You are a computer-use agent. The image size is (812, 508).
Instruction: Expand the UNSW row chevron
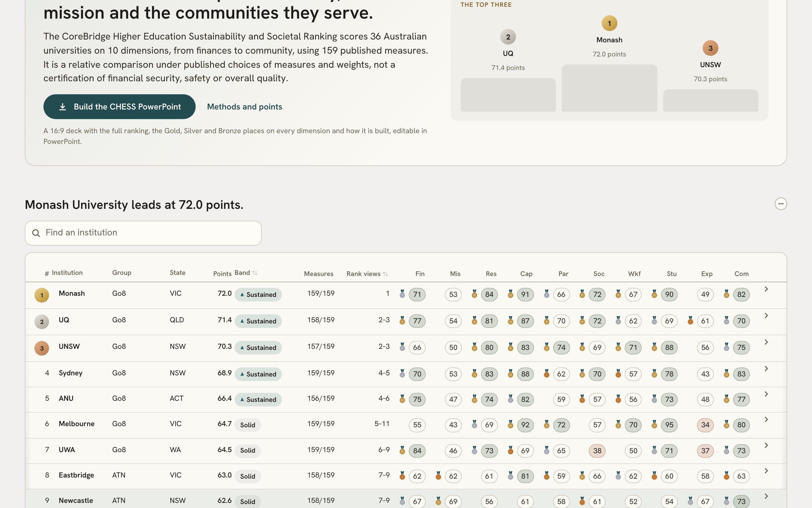pyautogui.click(x=766, y=342)
